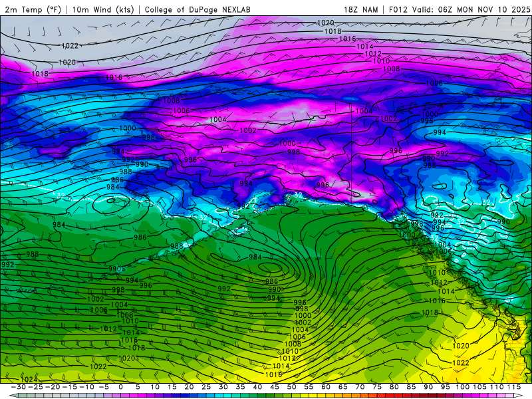
Task: Select the -15 value on the color scale
Action: pyautogui.click(x=69, y=387)
